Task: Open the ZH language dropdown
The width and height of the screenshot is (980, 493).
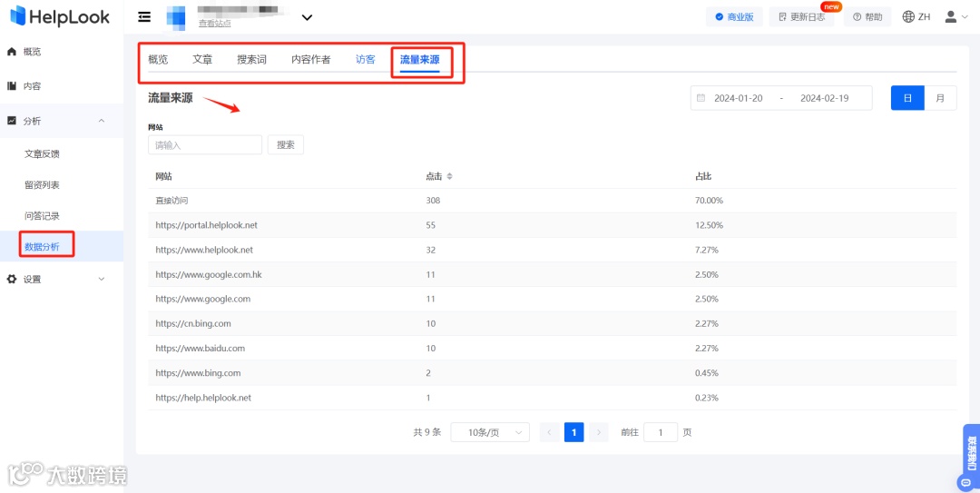Action: (924, 17)
